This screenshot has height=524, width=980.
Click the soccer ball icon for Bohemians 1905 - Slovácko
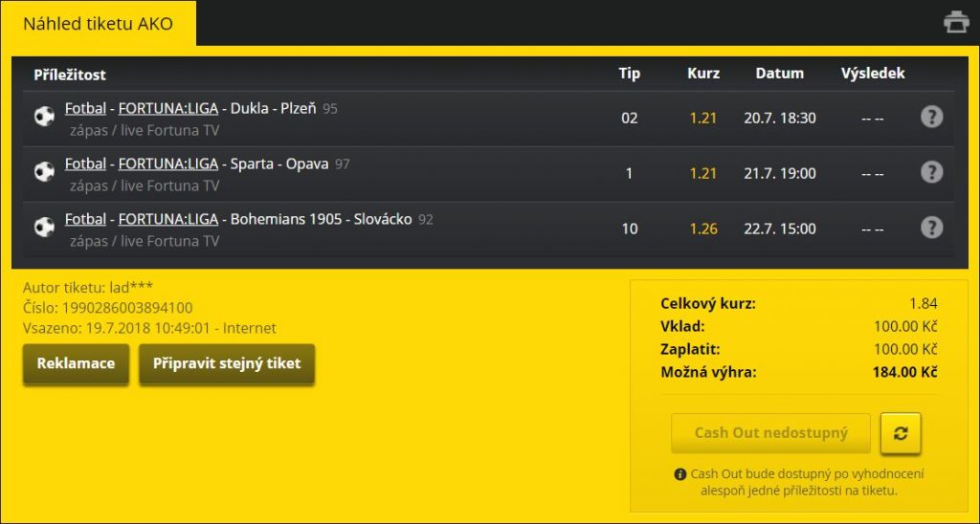click(44, 228)
